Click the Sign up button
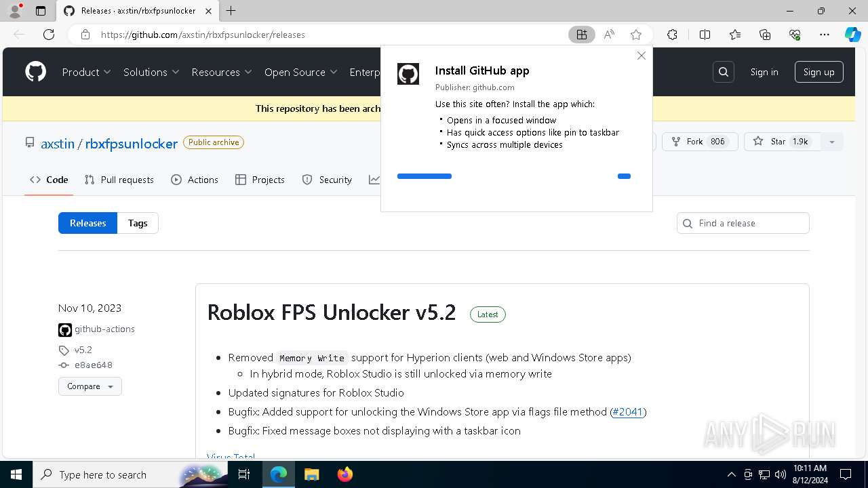The height and width of the screenshot is (488, 868). 819,72
